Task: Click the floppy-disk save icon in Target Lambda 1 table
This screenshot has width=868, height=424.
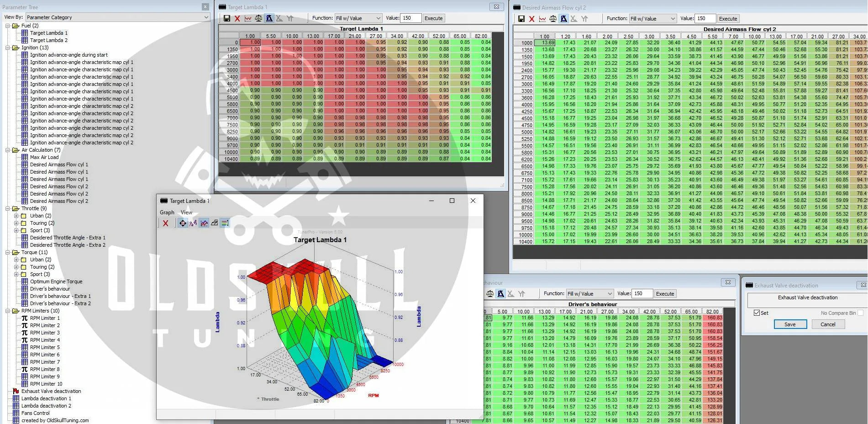Action: coord(227,18)
